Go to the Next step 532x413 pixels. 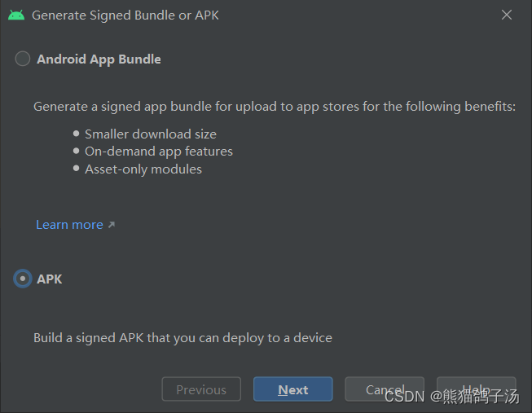[x=293, y=389]
